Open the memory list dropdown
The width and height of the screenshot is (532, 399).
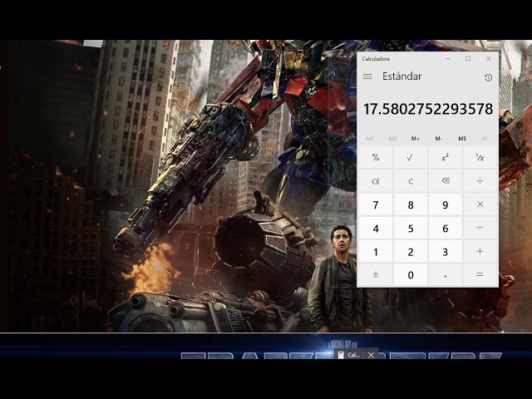[x=485, y=139]
